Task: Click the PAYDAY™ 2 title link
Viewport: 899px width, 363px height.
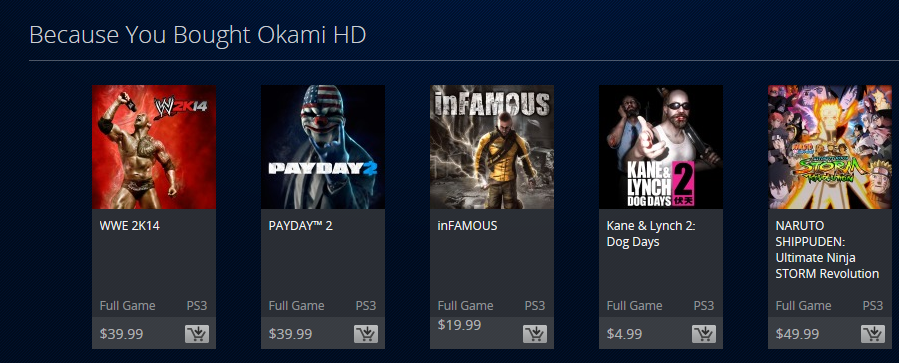Action: pos(300,226)
